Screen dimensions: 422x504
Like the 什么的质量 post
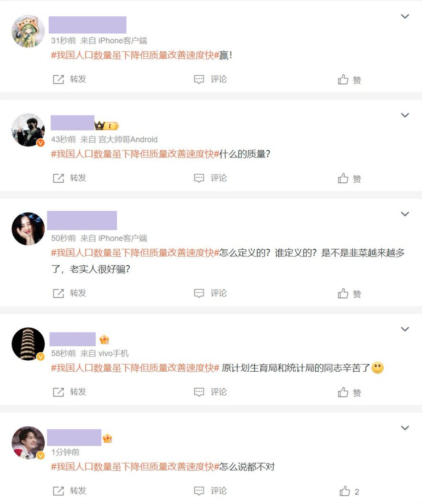(349, 178)
